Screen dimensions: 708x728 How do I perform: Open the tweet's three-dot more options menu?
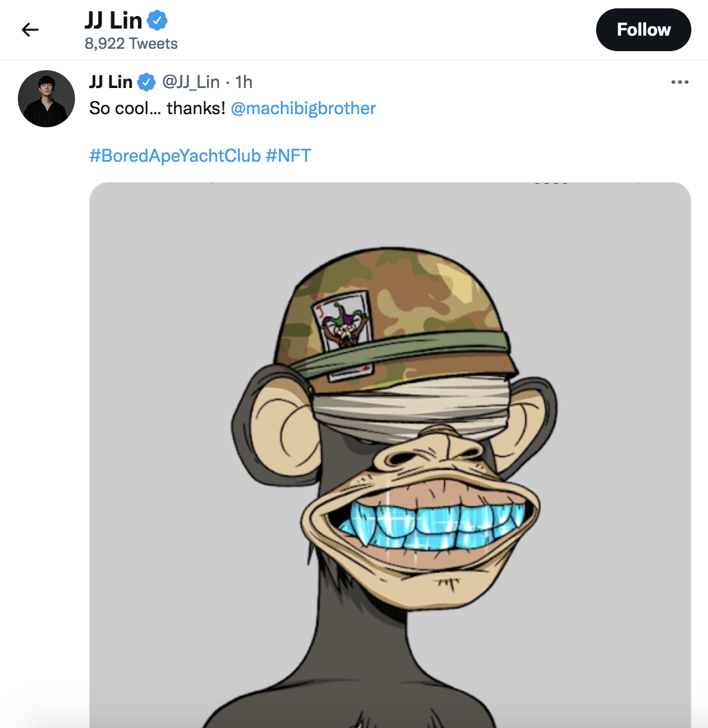[x=679, y=82]
